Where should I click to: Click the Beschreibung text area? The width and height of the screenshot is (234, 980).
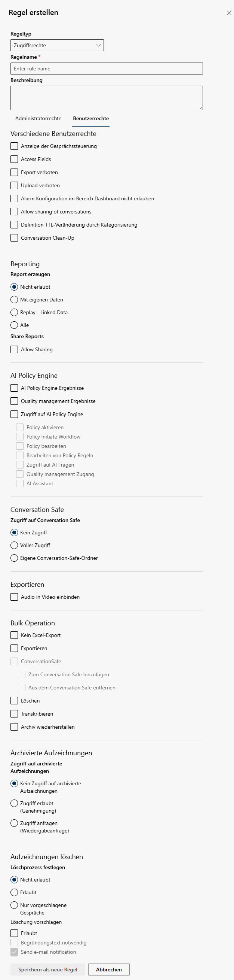pyautogui.click(x=107, y=98)
